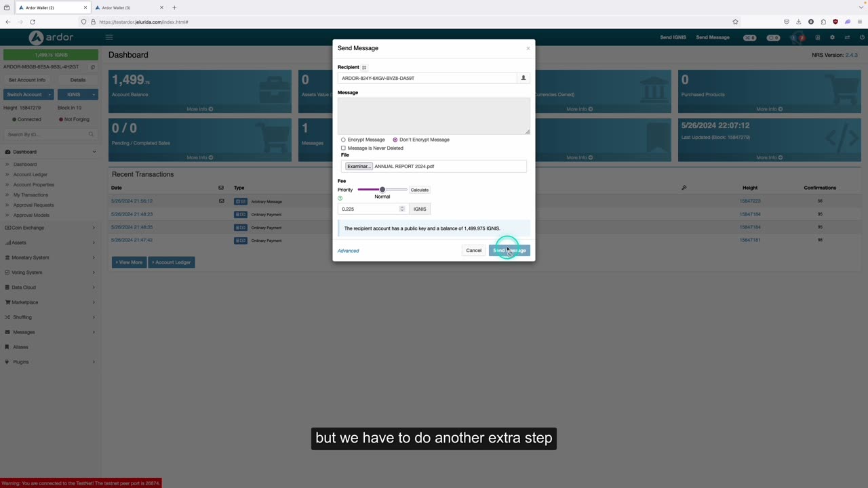Open Firefox downloads arrow icon

click(x=799, y=22)
